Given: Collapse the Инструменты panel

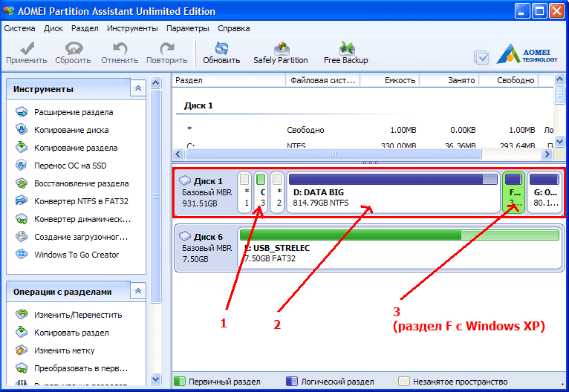Looking at the screenshot, I should (x=138, y=88).
